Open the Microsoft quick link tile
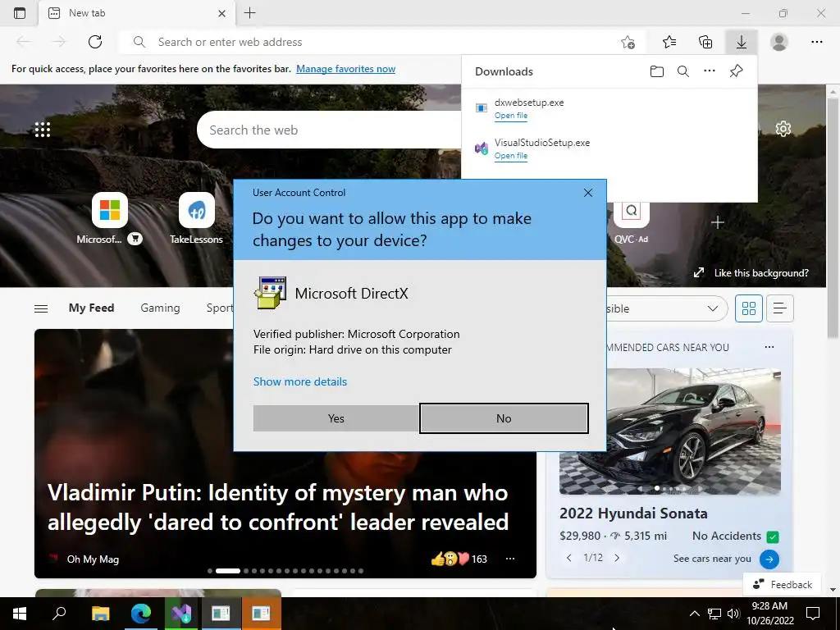 tap(109, 210)
